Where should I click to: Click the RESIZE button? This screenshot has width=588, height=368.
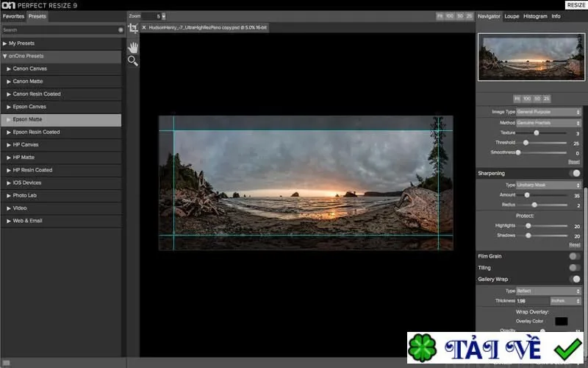[576, 5]
